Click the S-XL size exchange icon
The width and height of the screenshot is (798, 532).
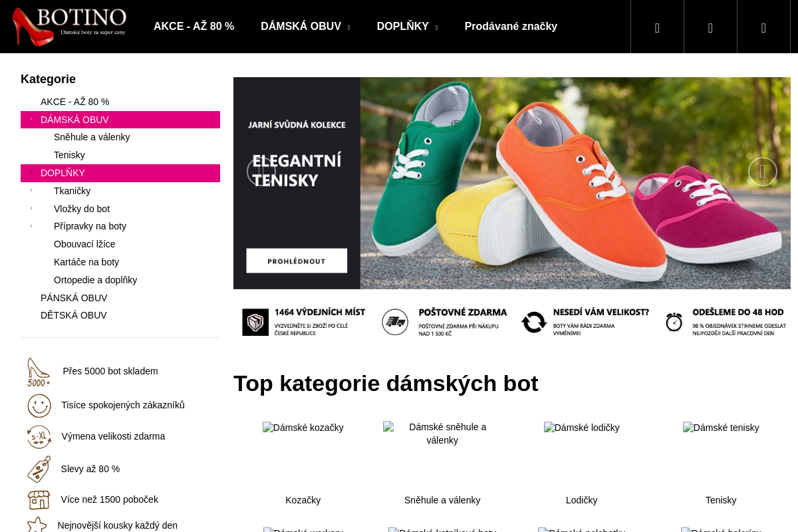click(x=39, y=437)
